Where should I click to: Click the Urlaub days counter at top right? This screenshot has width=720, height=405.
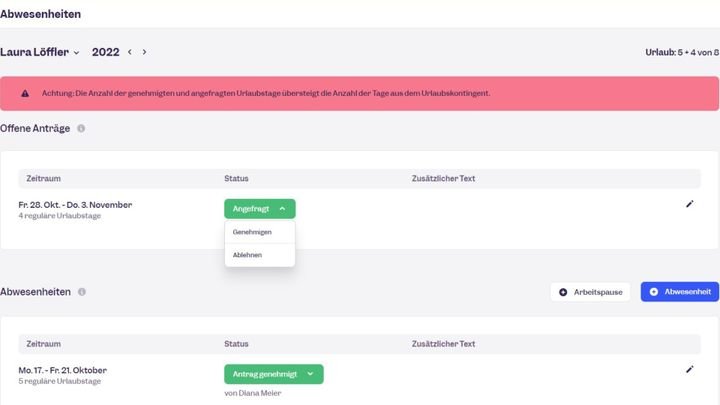click(683, 52)
